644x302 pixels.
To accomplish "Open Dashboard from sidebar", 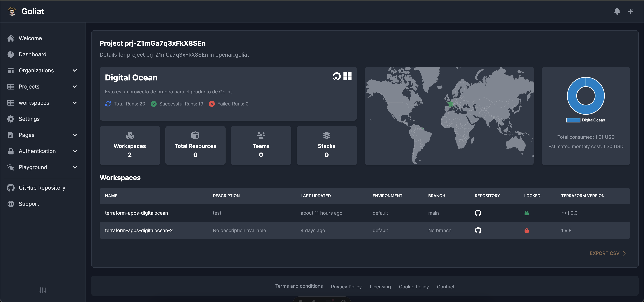I will [x=33, y=54].
